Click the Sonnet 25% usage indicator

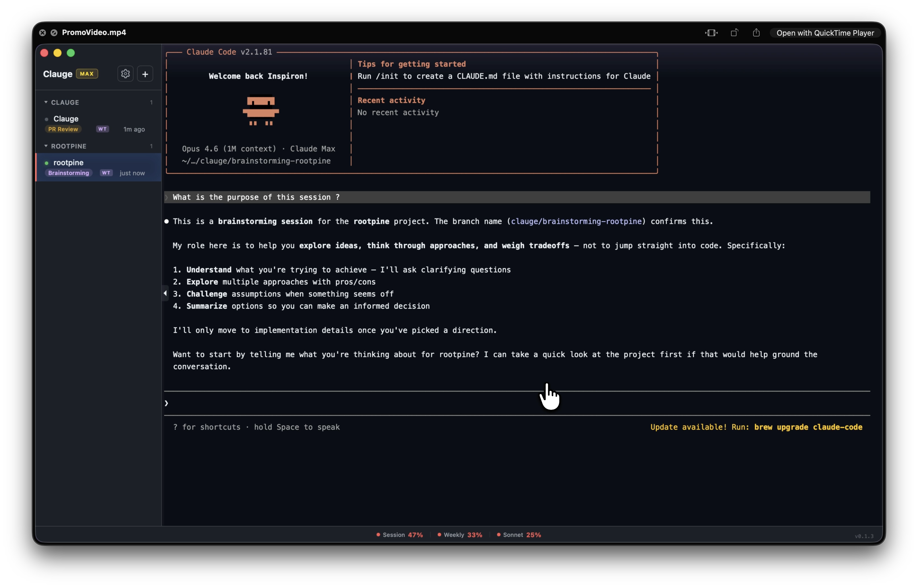pyautogui.click(x=519, y=535)
